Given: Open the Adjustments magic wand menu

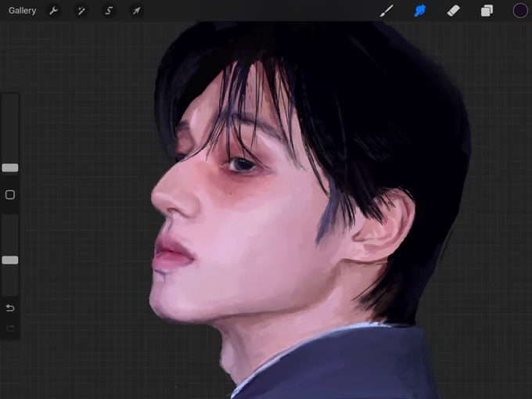Looking at the screenshot, I should pos(81,10).
